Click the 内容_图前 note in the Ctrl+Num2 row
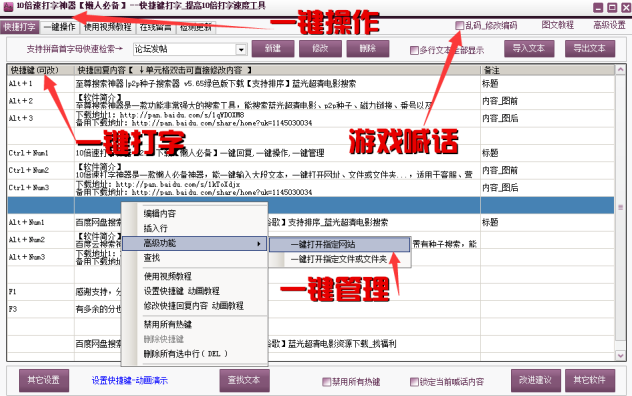This screenshot has width=632, height=396. click(548, 171)
